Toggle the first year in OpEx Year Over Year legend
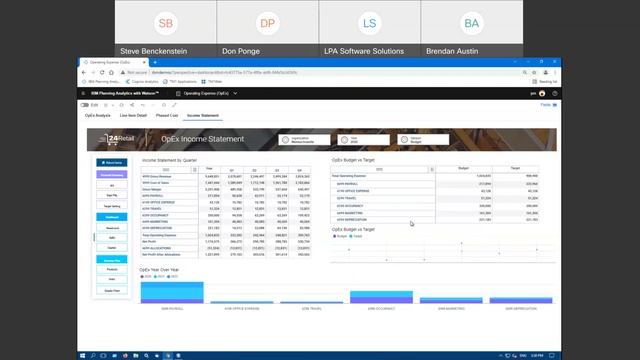 146,277
